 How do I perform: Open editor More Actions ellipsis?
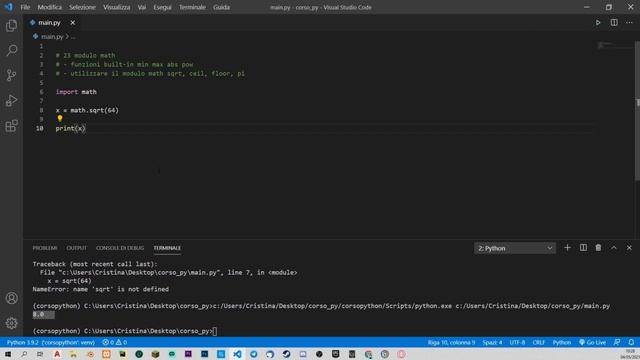[629, 23]
